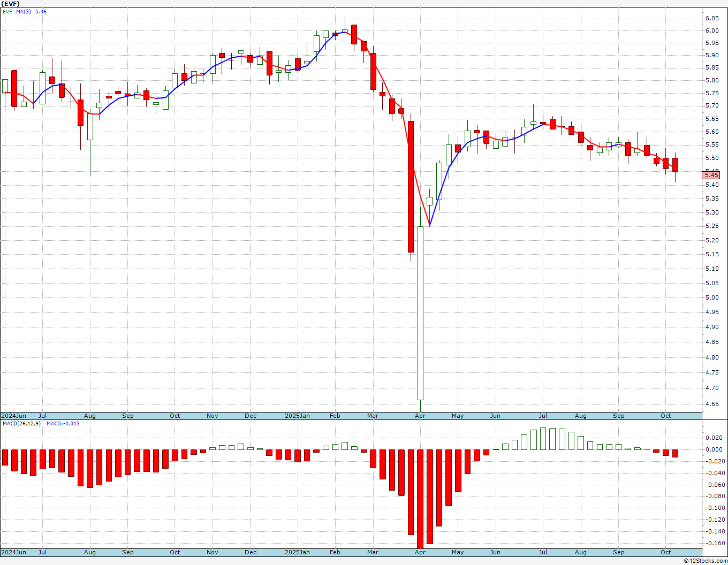Click the 5.10 price axis label
This screenshot has width=728, height=565.
click(712, 269)
